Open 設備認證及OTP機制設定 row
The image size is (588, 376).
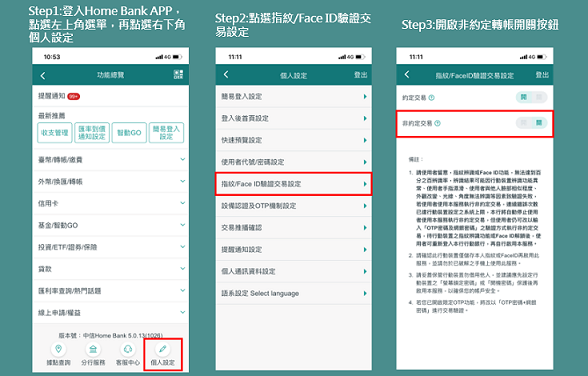(x=294, y=206)
